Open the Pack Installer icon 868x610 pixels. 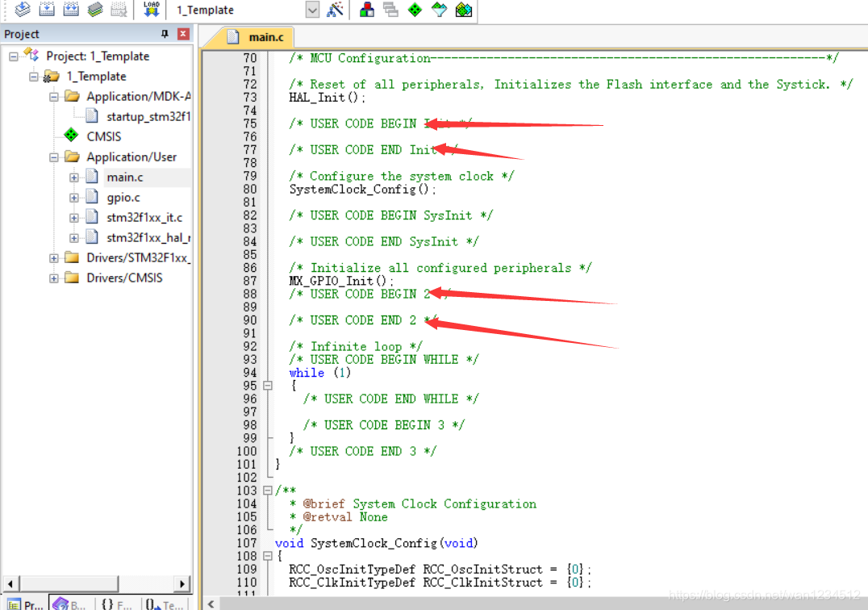464,10
